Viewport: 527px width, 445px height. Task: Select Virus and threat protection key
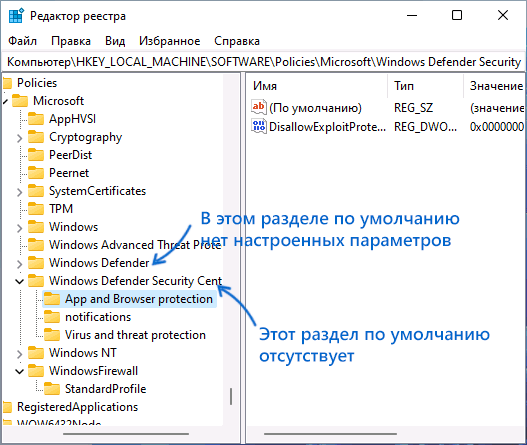[135, 335]
